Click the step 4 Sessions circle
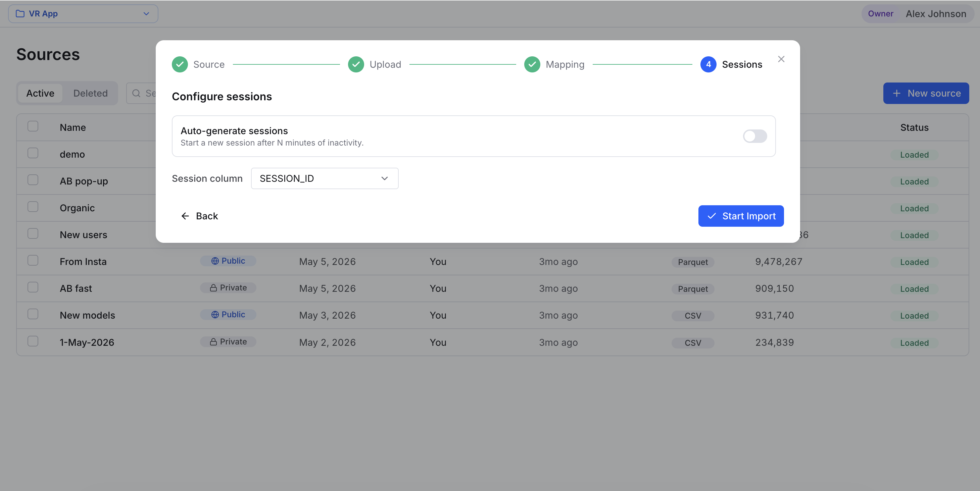This screenshot has height=491, width=980. pyautogui.click(x=708, y=64)
